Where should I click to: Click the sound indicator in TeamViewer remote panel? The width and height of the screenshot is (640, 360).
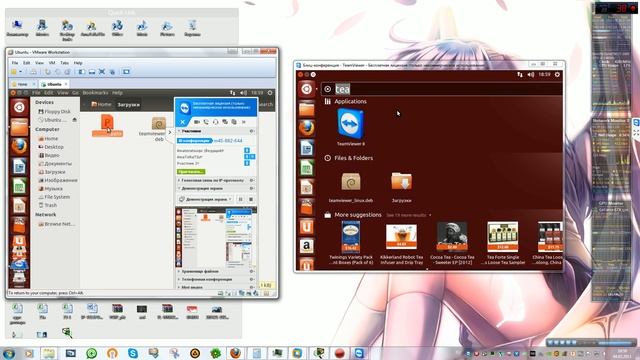coord(531,75)
